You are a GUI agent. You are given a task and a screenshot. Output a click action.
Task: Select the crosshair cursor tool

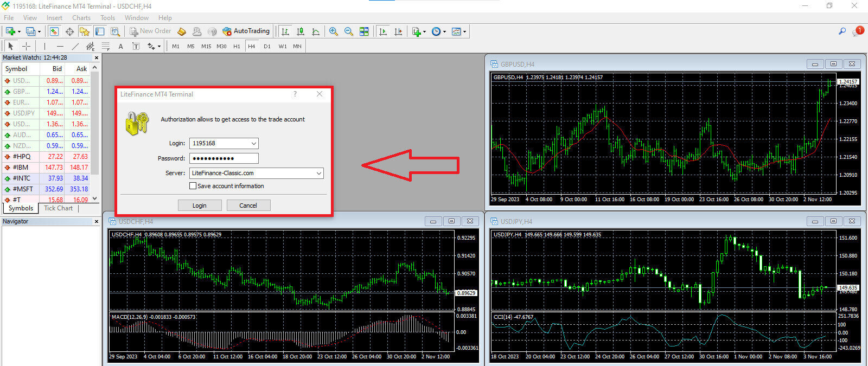pyautogui.click(x=25, y=47)
